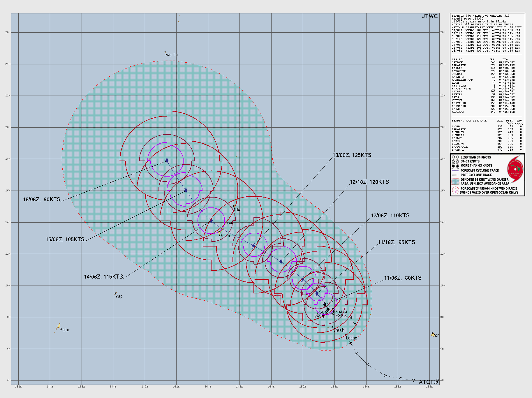This screenshot has width=532, height=398.
Task: Click the forecast wind radii concentric-circle icon
Action: 455,191
